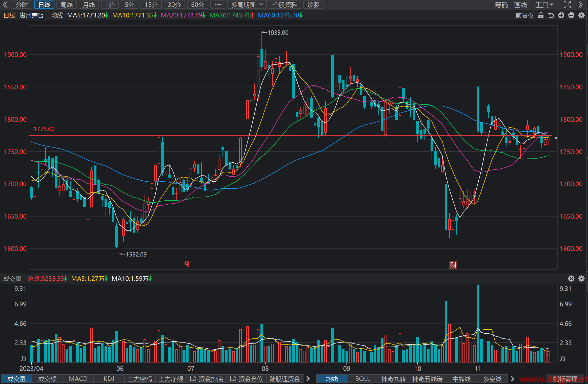Toggle the 前复权 price adjustment mode
The width and height of the screenshot is (588, 384).
pyautogui.click(x=524, y=15)
